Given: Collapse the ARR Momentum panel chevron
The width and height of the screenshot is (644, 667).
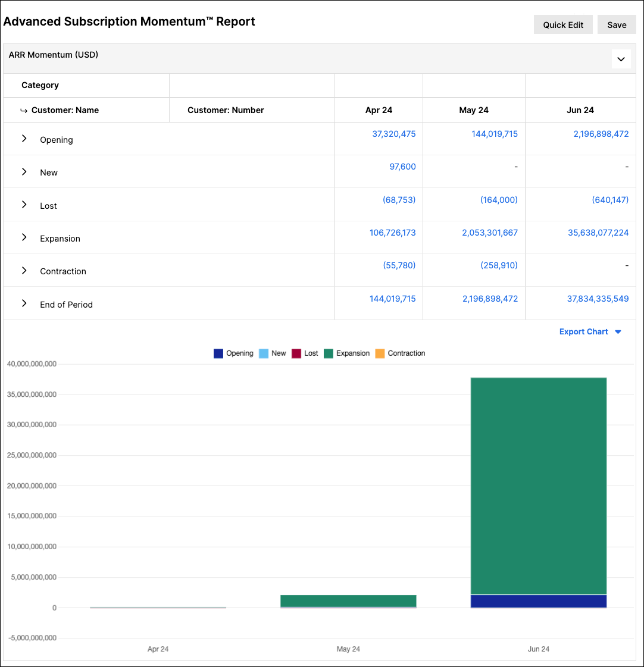Looking at the screenshot, I should click(621, 59).
